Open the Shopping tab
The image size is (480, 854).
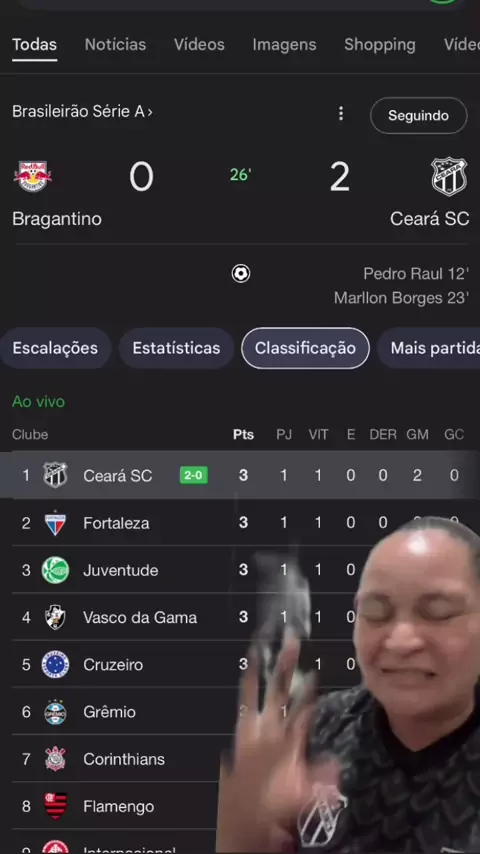tap(380, 45)
